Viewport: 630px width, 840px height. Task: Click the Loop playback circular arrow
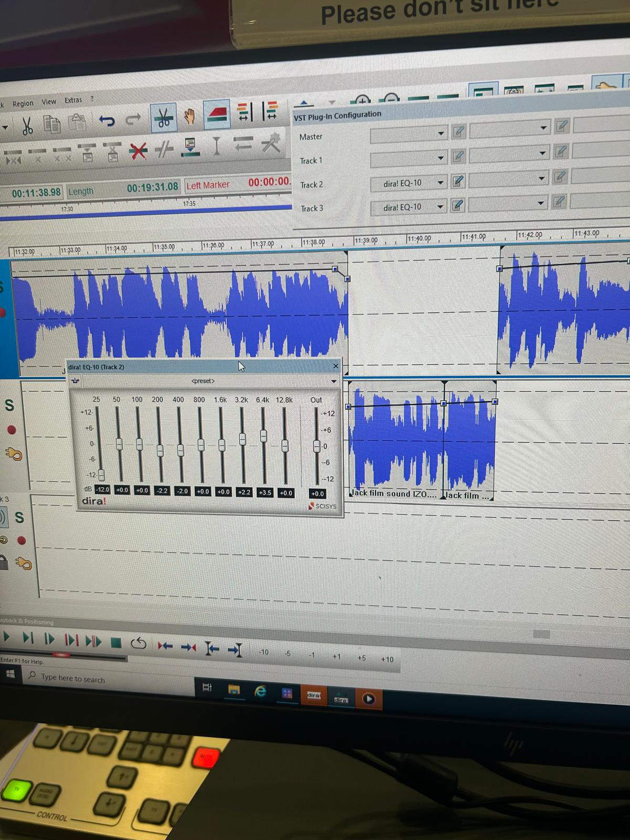coord(139,643)
